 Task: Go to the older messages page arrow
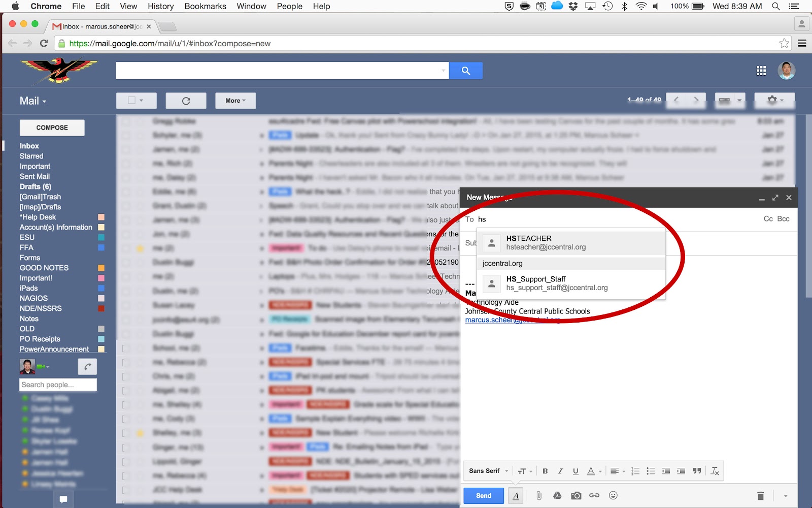[696, 100]
